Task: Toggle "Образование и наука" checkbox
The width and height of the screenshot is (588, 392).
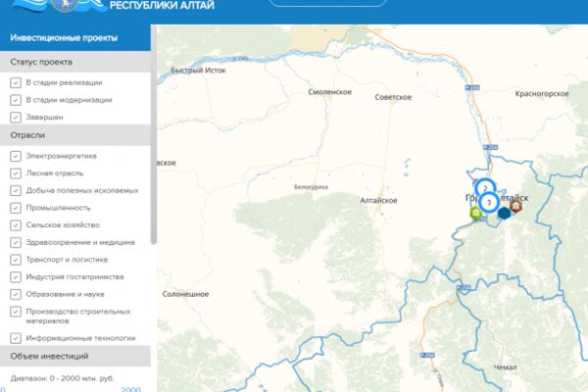Action: point(16,294)
